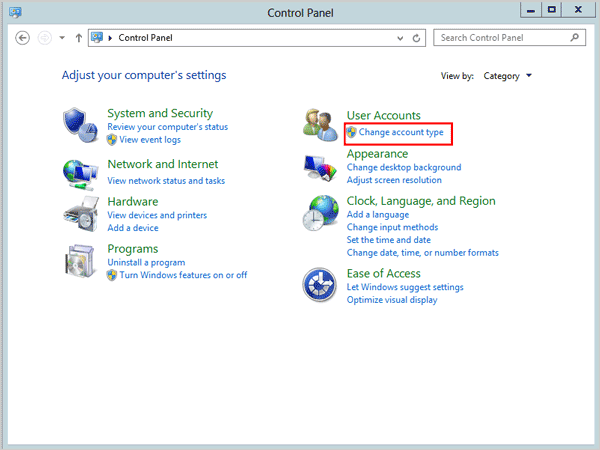Viewport: 600px width, 450px height.
Task: Select Change account type
Action: click(401, 132)
